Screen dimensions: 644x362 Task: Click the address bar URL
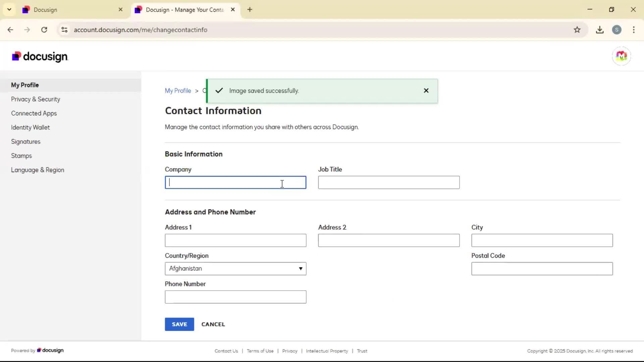(x=141, y=30)
